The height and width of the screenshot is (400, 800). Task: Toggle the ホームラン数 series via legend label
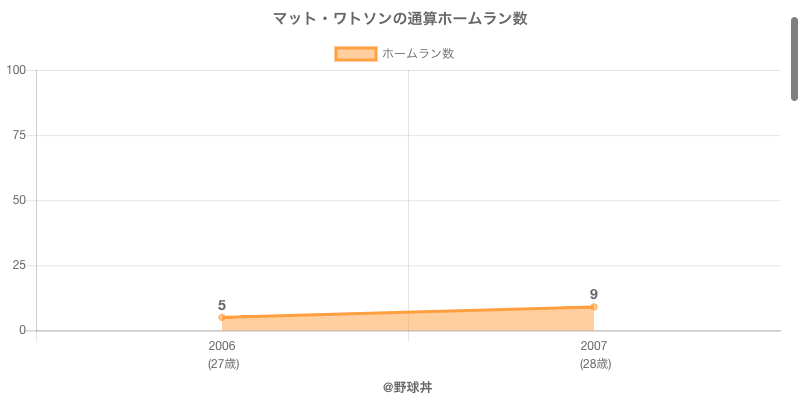[418, 54]
